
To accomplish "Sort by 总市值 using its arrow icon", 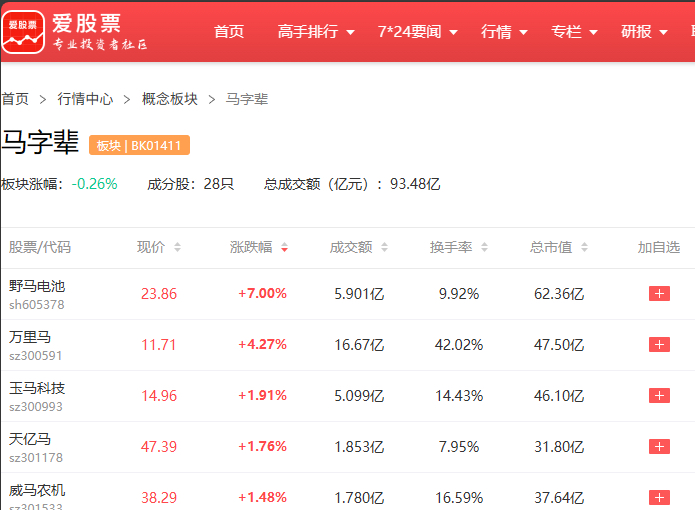I will pos(584,247).
